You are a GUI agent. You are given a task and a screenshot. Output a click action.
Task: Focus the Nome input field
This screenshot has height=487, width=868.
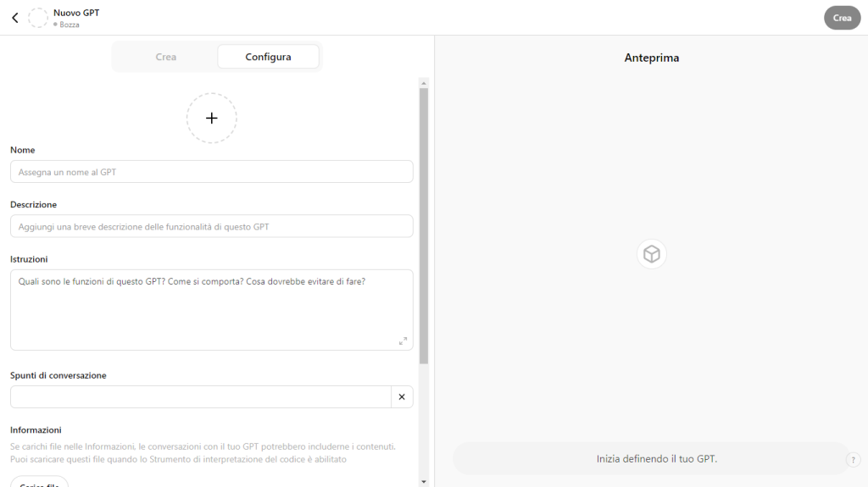(211, 172)
